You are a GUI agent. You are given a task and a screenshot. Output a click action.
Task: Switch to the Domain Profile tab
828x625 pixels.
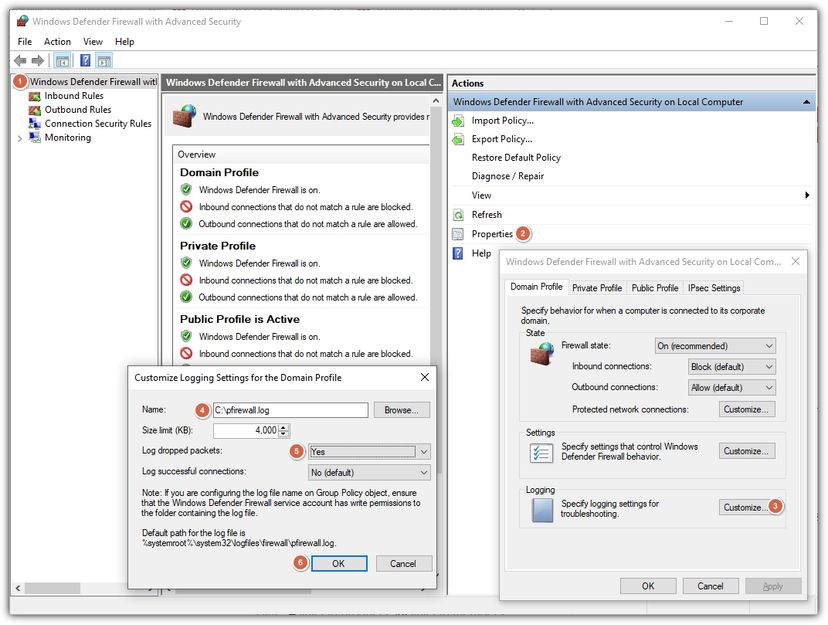pos(536,287)
